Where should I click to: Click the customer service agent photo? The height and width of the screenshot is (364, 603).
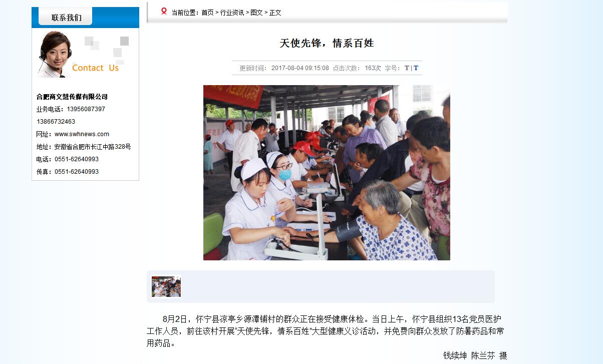55,54
